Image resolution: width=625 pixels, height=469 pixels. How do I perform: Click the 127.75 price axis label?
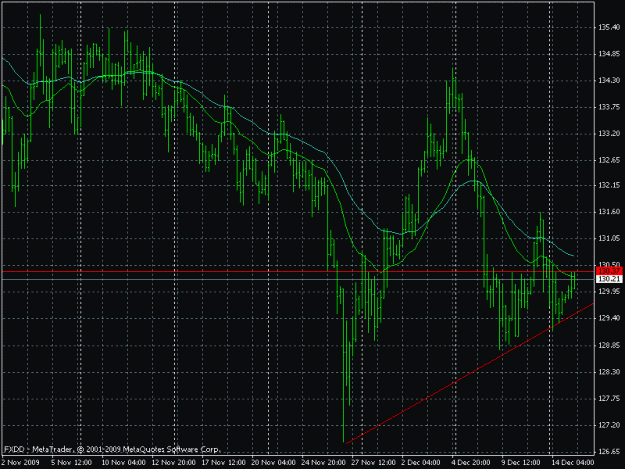[609, 398]
